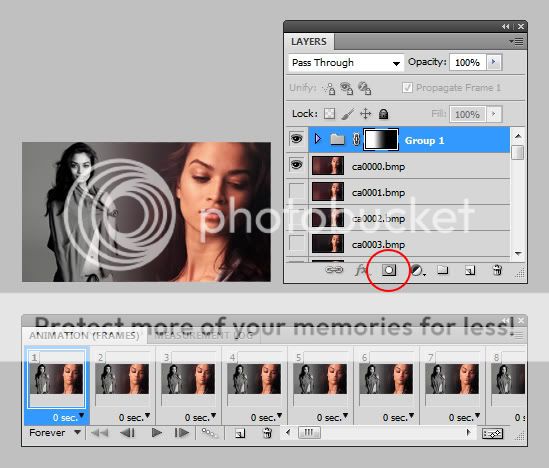
Task: Open the Fill slider arrow
Action: pos(494,114)
